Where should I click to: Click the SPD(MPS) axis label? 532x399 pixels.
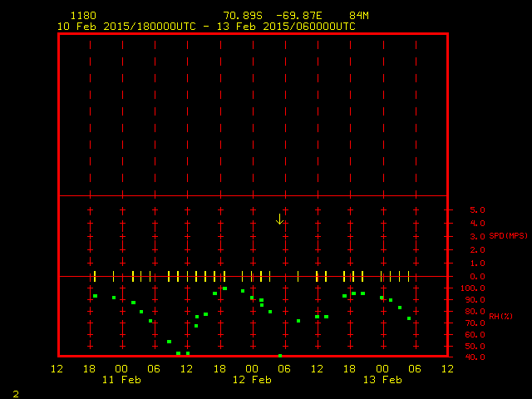(508, 236)
